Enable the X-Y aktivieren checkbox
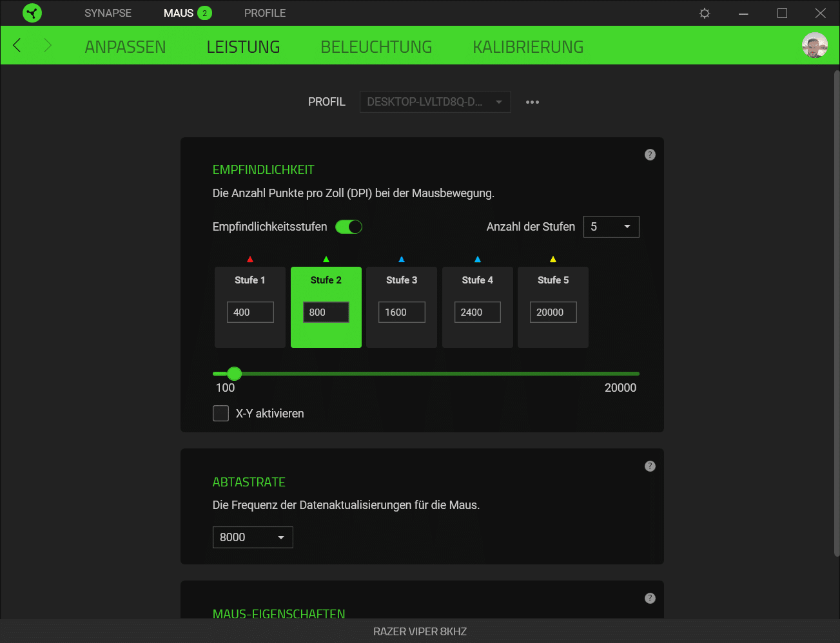 221,413
